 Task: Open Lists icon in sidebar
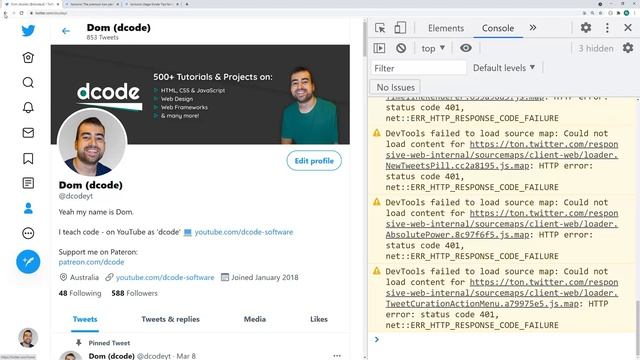28,183
